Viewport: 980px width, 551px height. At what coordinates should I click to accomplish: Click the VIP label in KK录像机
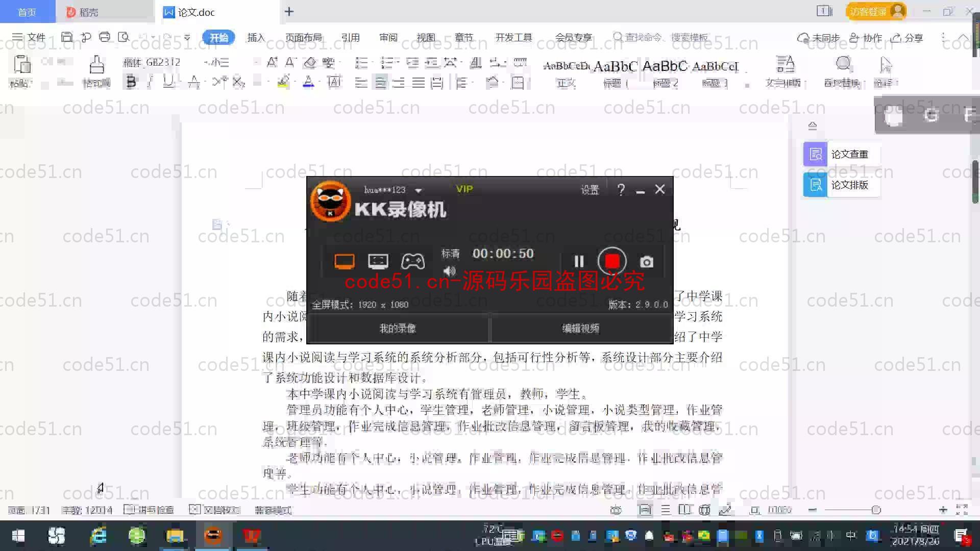[x=464, y=189]
